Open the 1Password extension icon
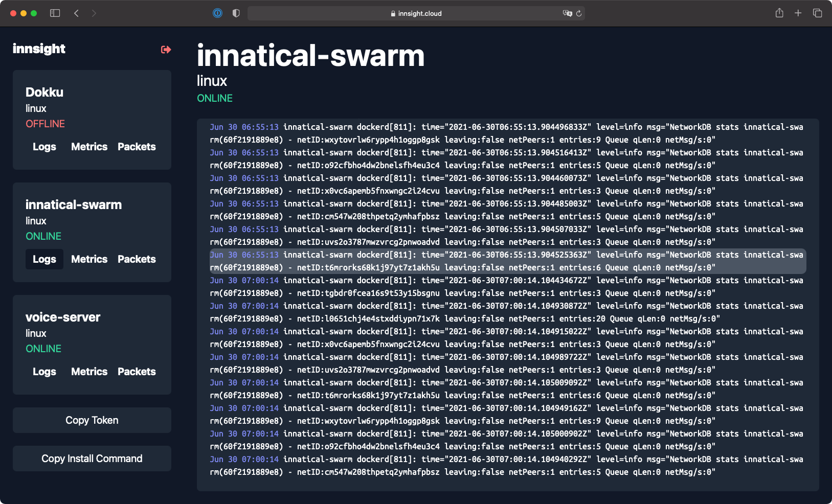Image resolution: width=832 pixels, height=504 pixels. tap(217, 13)
